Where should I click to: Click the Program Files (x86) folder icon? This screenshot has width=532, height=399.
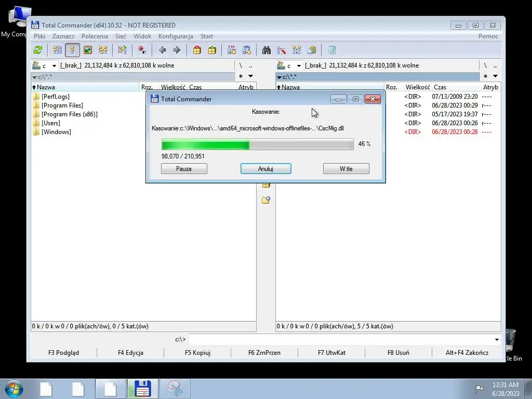tap(36, 114)
